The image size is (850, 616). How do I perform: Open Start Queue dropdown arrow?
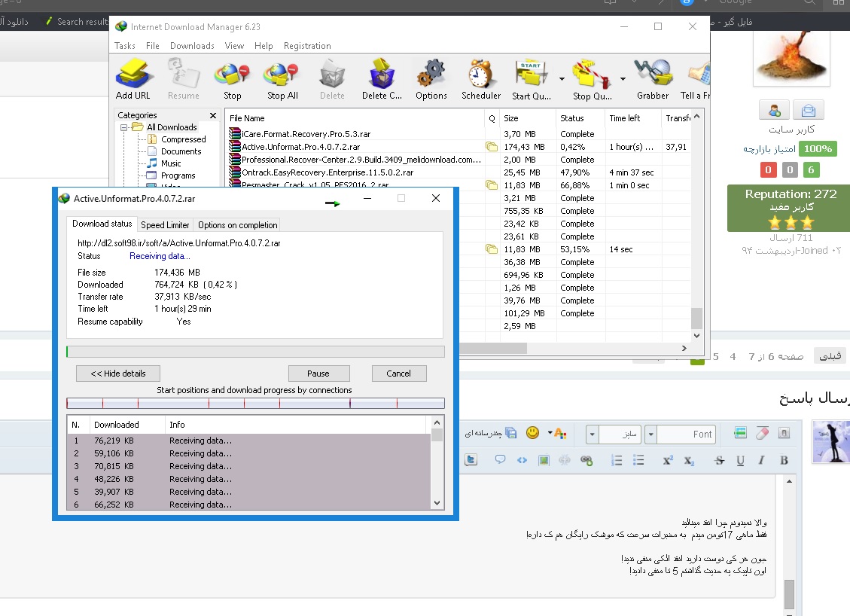pos(562,79)
